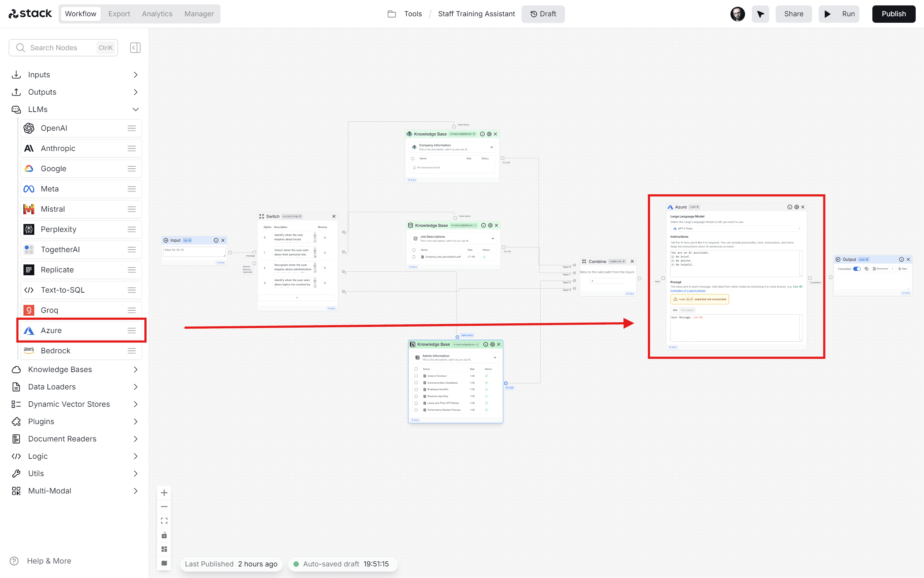Open more options in Output node
The image size is (924, 578).
[892, 269]
